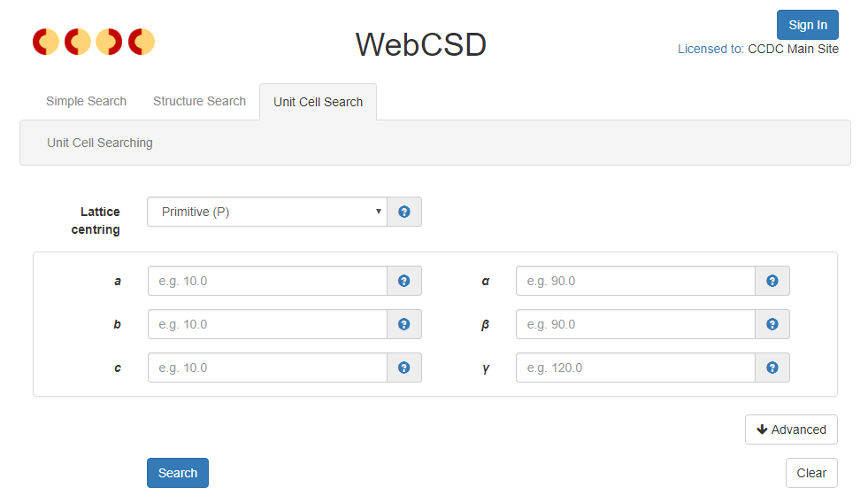Click the Sign In button
This screenshot has height=503, width=868.
coord(808,25)
